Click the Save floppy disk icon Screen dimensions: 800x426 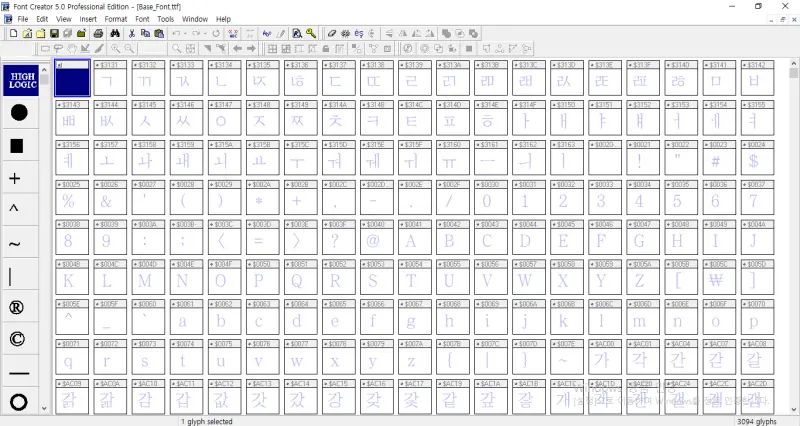click(x=53, y=33)
